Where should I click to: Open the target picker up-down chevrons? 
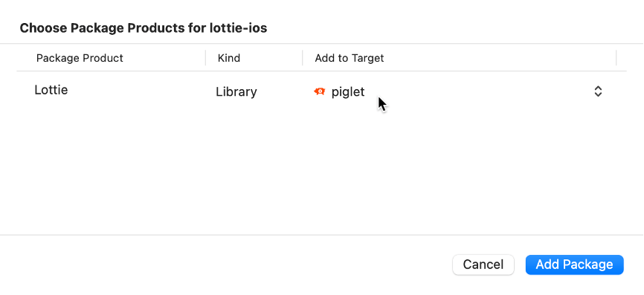(x=598, y=91)
